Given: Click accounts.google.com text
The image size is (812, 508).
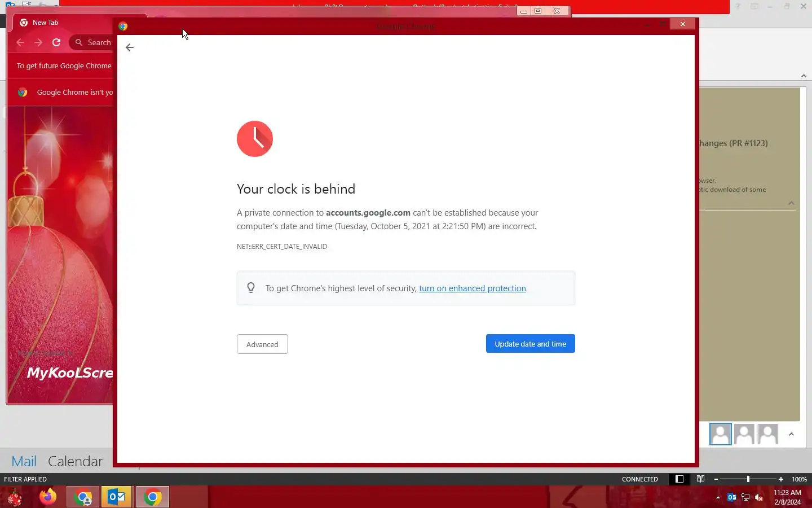Looking at the screenshot, I should click(x=368, y=213).
